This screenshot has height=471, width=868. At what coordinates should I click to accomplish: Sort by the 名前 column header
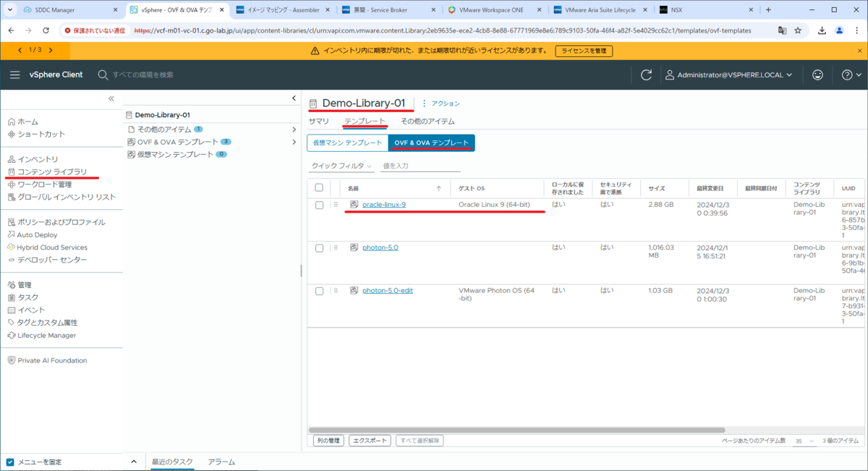353,188
